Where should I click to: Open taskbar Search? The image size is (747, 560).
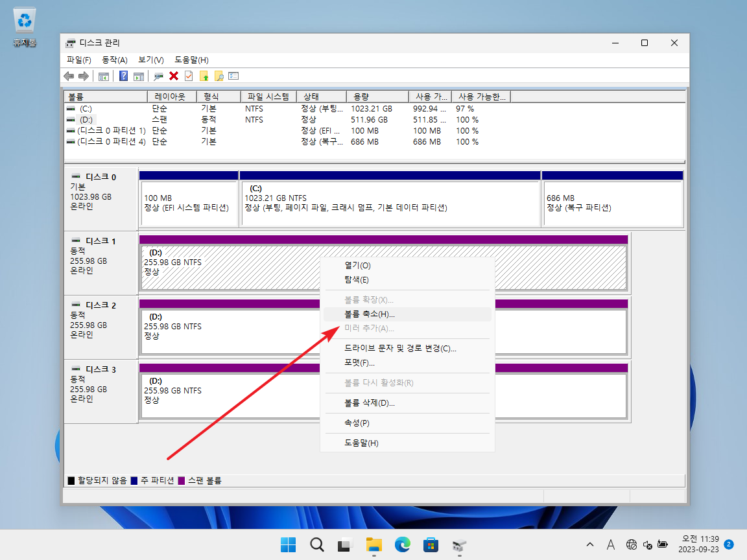coord(317,544)
